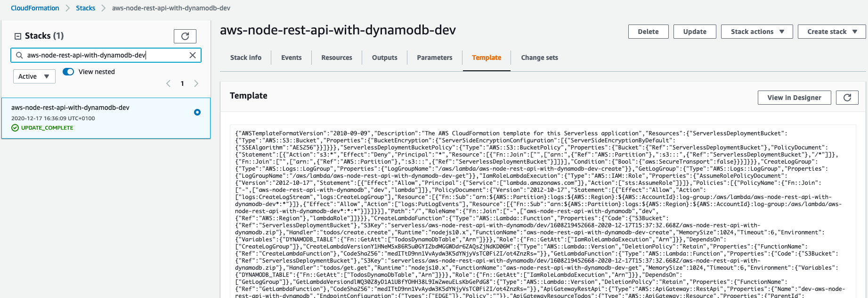
Task: Expand the Stack actions menu
Action: click(x=757, y=32)
